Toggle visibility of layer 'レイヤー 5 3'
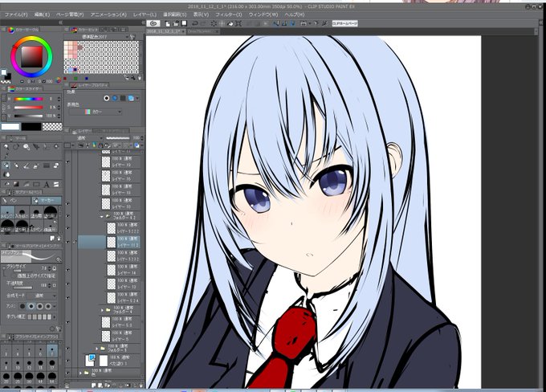Screen dimensions: 546x392 [x=67, y=322]
